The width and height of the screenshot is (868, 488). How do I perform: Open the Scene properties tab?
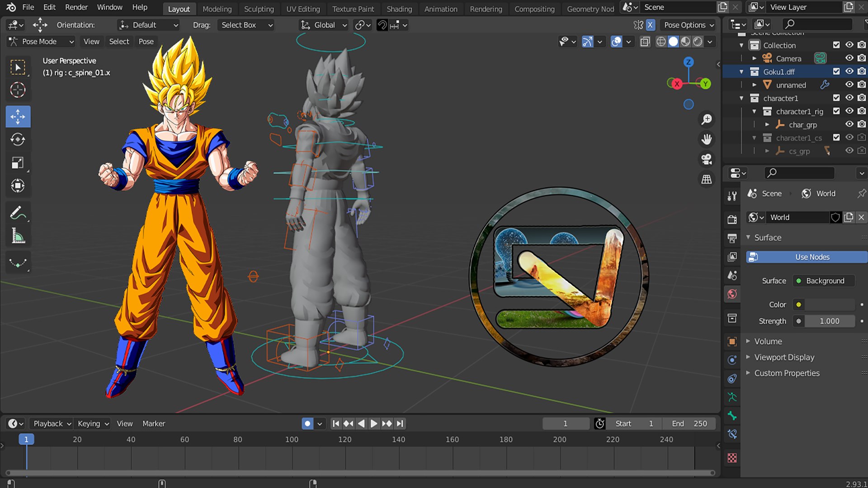click(x=732, y=275)
